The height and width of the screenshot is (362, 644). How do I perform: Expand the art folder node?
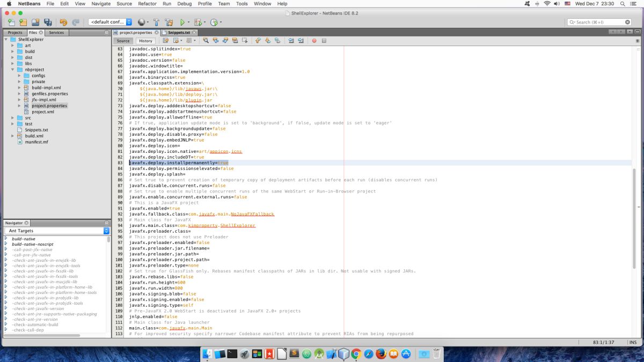click(13, 45)
